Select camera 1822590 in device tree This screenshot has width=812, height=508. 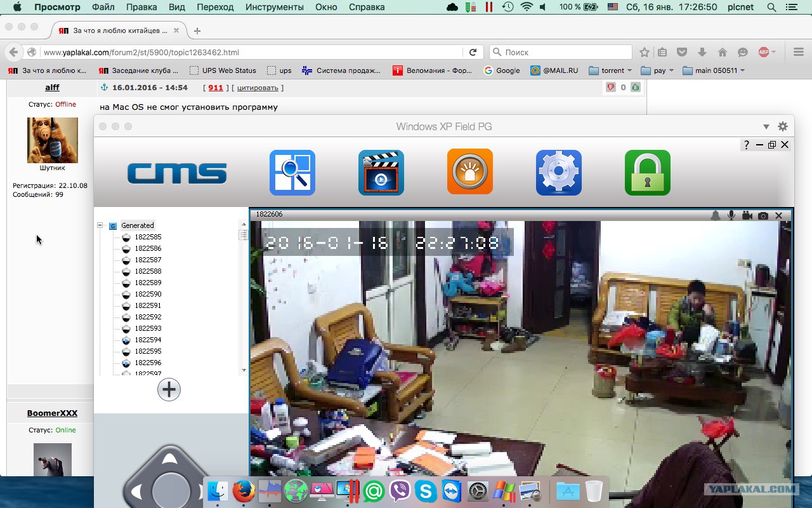coord(148,294)
